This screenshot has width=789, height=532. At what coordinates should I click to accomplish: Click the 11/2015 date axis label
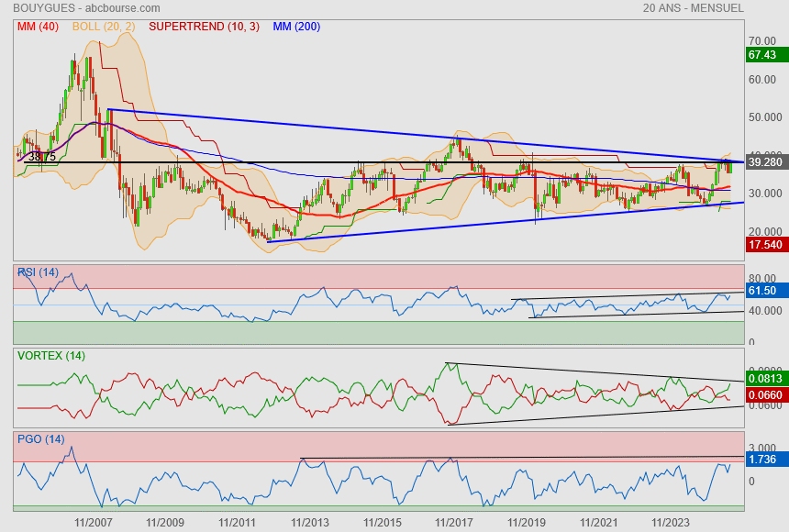point(383,523)
